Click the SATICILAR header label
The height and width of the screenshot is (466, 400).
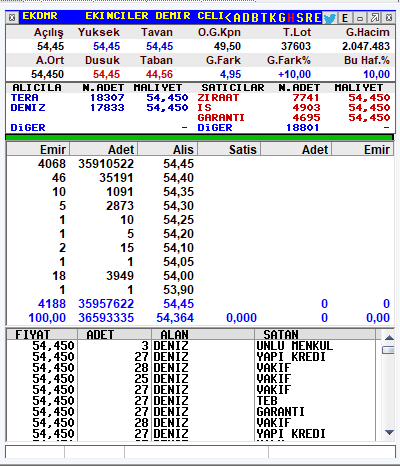233,88
